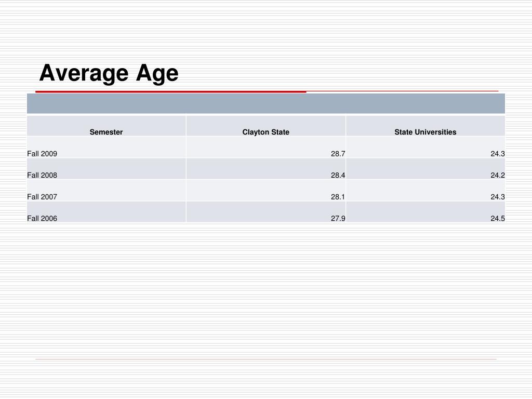Select the 'Fall 2006' row label
This screenshot has width=532, height=399.
(x=42, y=219)
